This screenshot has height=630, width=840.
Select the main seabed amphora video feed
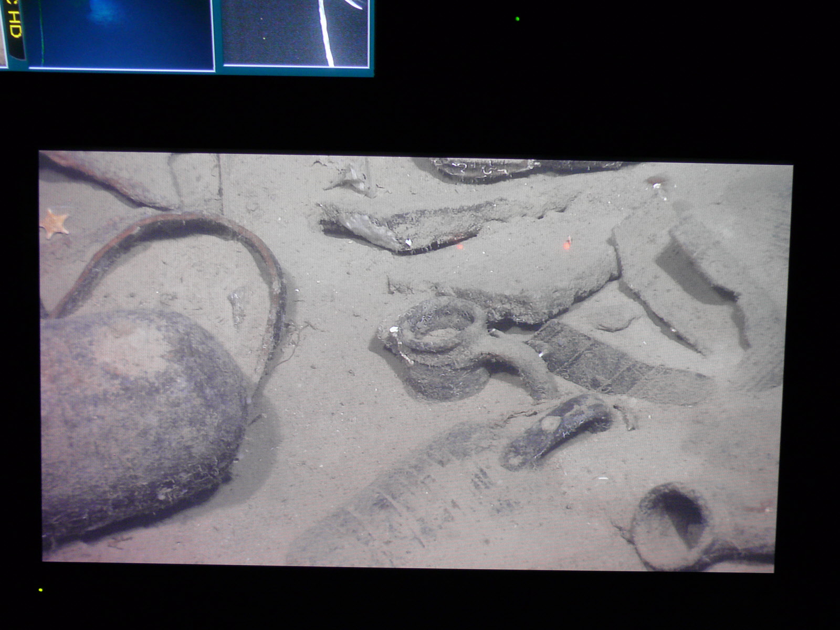pyautogui.click(x=416, y=361)
